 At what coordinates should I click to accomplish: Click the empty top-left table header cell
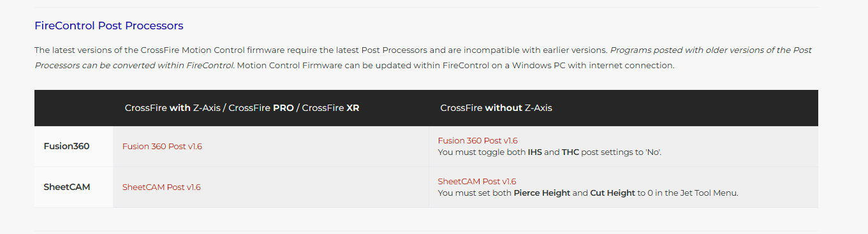point(73,108)
